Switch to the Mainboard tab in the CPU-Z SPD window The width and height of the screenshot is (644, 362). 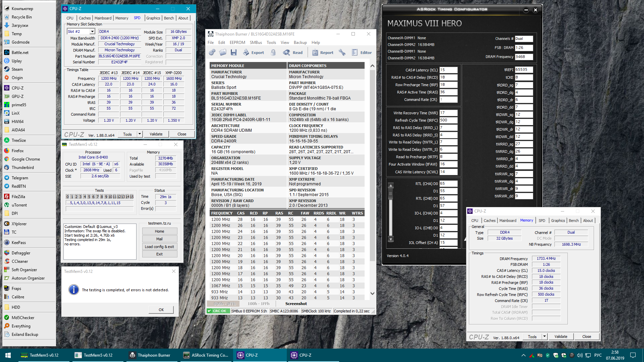pos(103,18)
